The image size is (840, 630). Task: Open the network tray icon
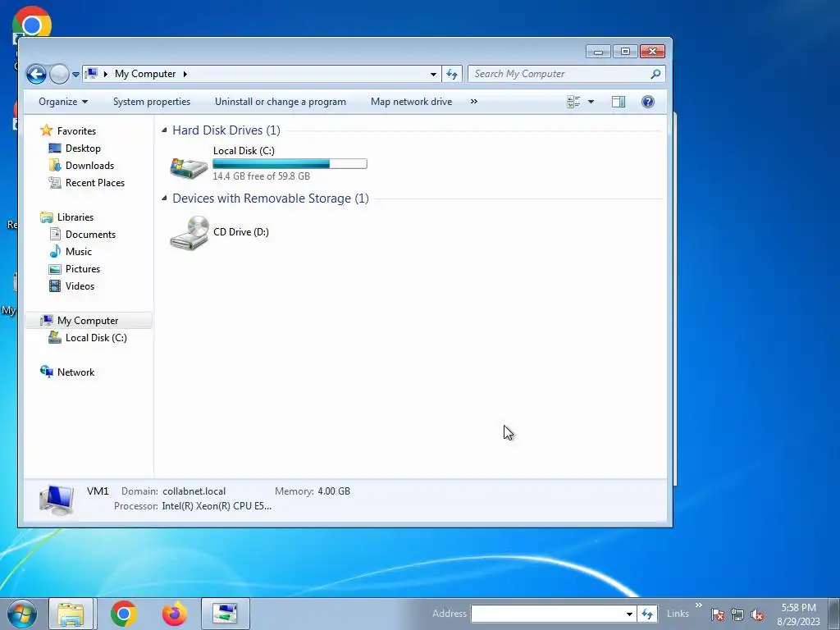(737, 614)
